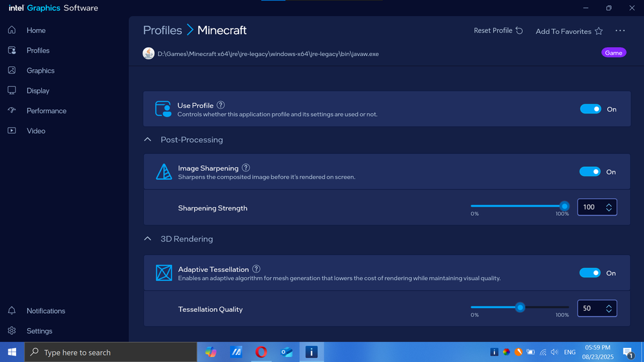This screenshot has height=362, width=644.
Task: Collapse the 3D Rendering section
Action: click(x=148, y=239)
